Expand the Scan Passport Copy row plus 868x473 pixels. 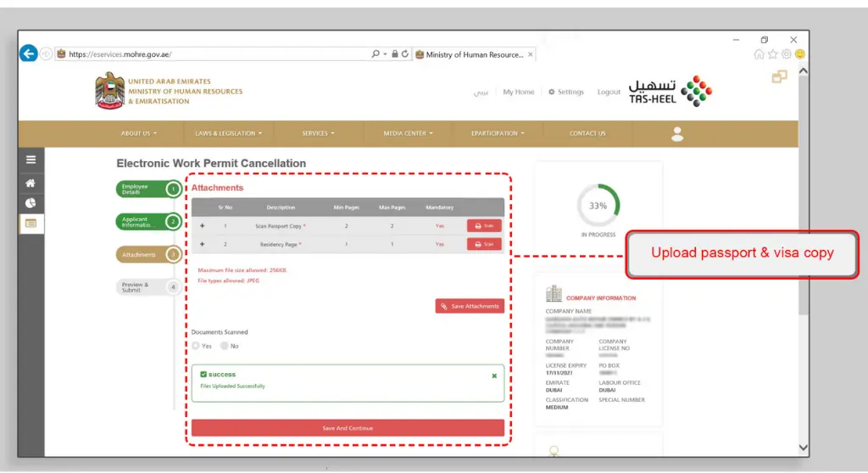tap(202, 226)
